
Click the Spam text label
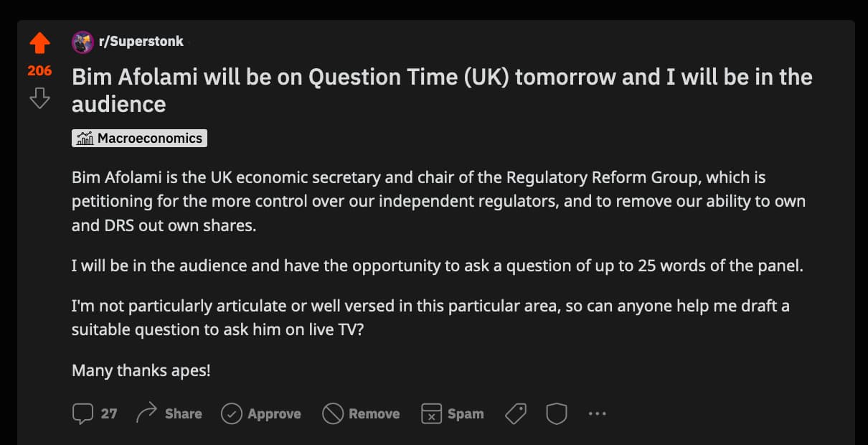pyautogui.click(x=466, y=414)
